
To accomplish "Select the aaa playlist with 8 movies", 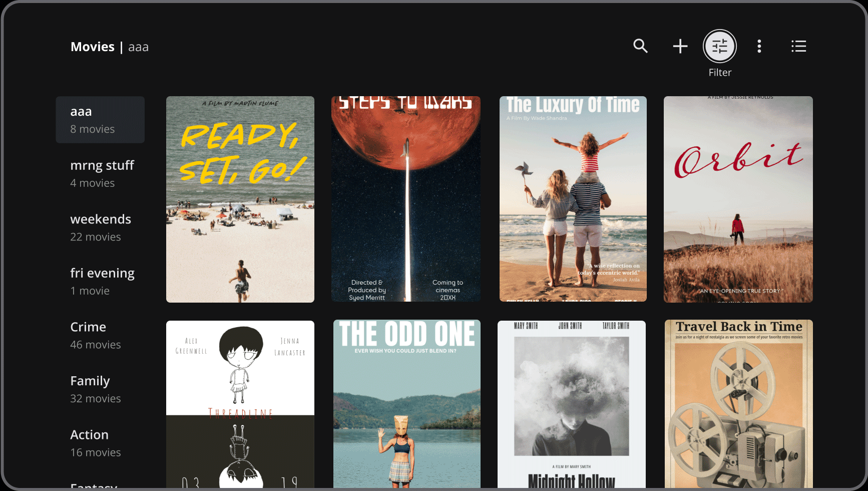I will coord(100,120).
